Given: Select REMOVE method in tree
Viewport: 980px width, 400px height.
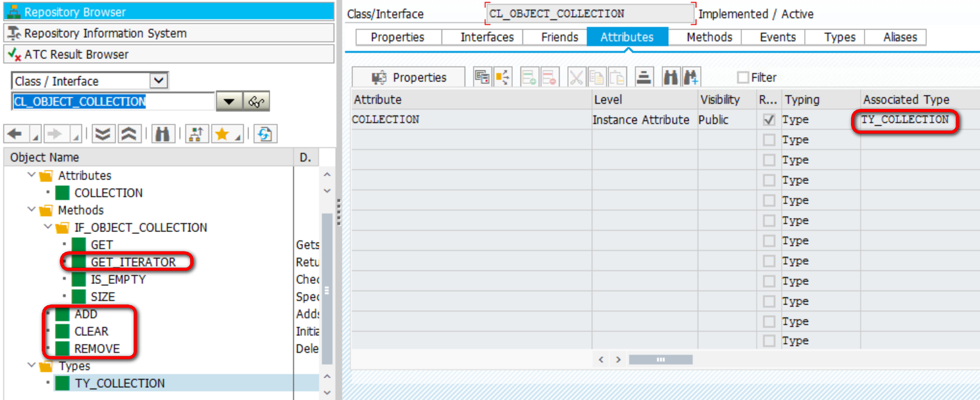Looking at the screenshot, I should [x=97, y=349].
